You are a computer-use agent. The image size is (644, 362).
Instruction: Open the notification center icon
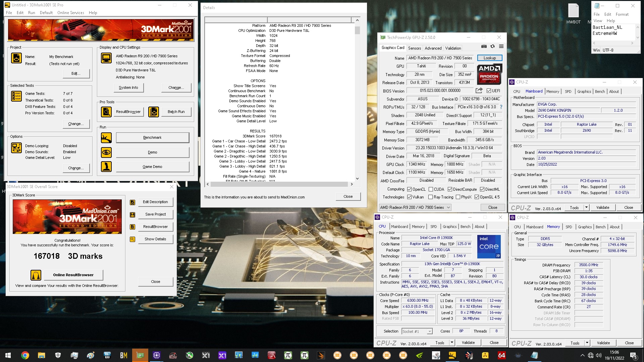(x=634, y=355)
